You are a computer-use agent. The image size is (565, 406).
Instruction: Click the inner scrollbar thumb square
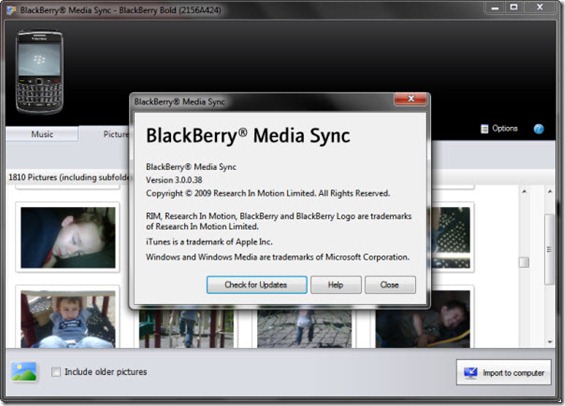point(524,262)
